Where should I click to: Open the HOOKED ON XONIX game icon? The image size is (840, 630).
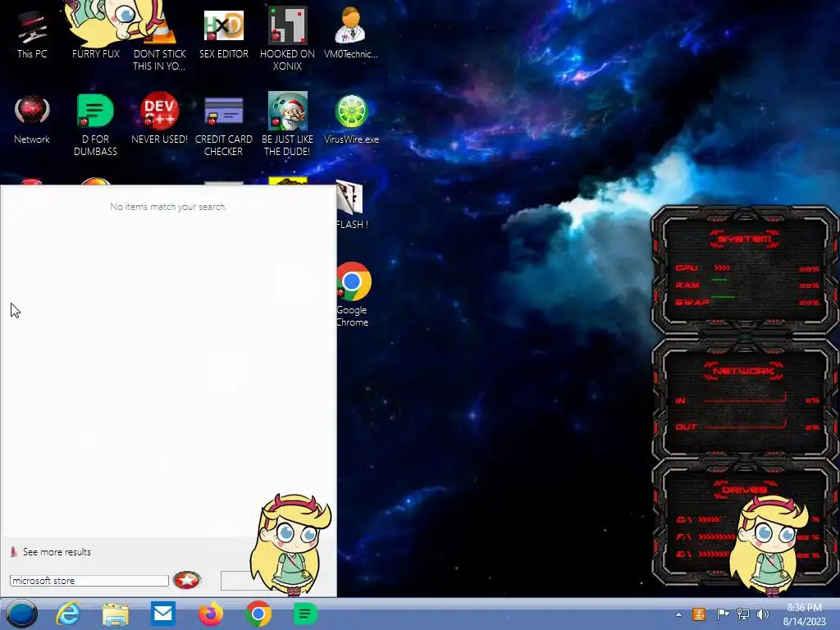coord(287,40)
